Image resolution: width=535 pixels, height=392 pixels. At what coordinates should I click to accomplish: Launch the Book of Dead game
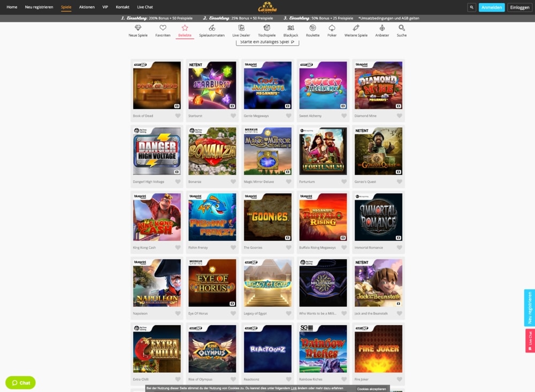click(157, 85)
